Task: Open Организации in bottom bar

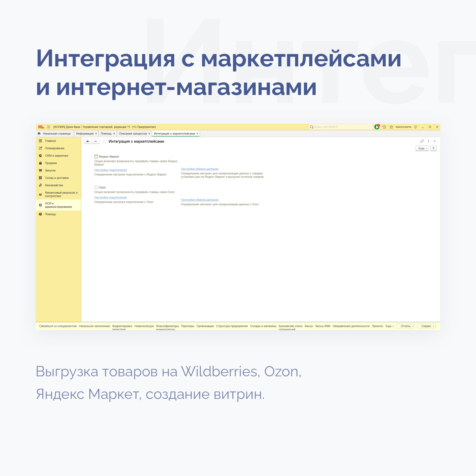Action: click(205, 326)
